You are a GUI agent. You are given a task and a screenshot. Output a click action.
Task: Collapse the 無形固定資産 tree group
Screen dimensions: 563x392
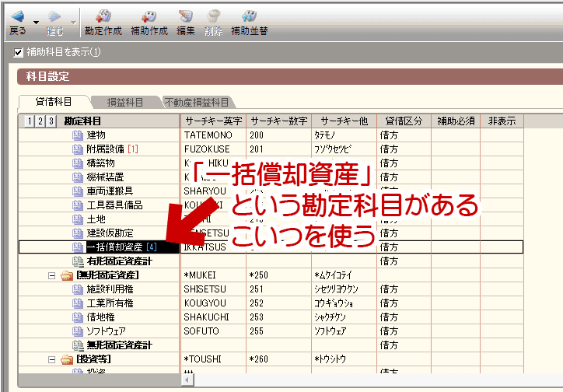pyautogui.click(x=51, y=275)
